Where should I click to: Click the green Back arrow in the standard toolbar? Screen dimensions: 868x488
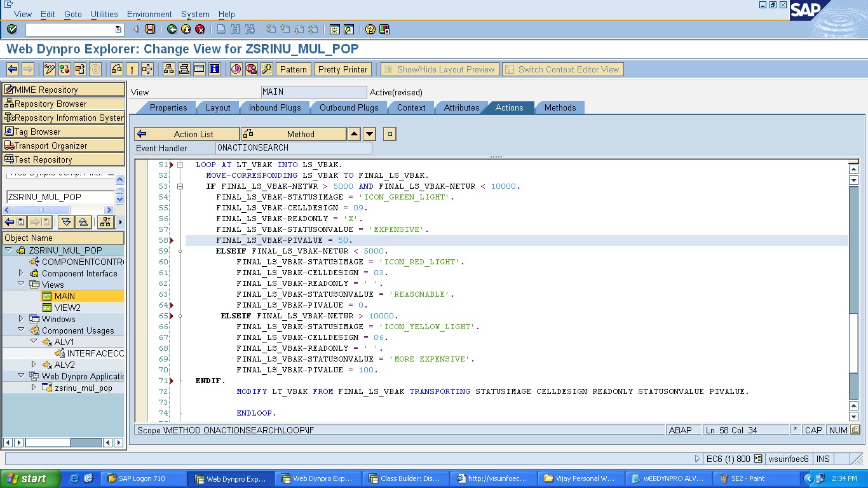point(172,29)
